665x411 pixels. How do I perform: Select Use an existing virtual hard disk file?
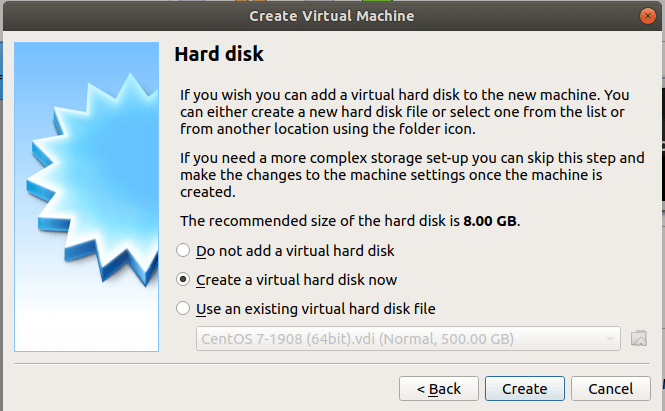click(183, 308)
